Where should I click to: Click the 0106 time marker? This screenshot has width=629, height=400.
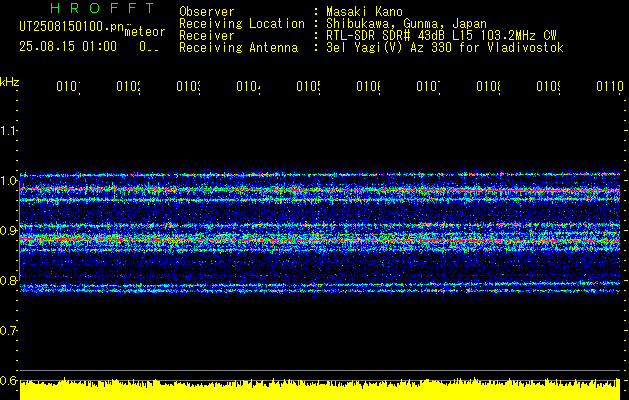369,86
